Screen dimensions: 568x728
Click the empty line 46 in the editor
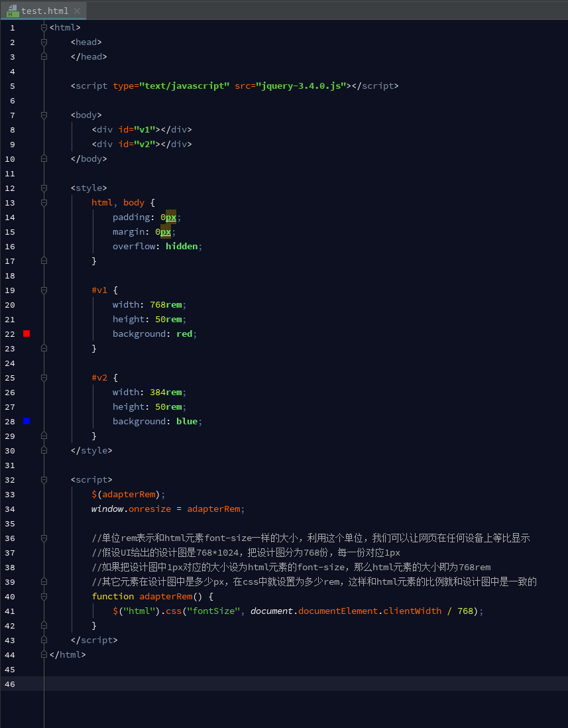pyautogui.click(x=306, y=684)
